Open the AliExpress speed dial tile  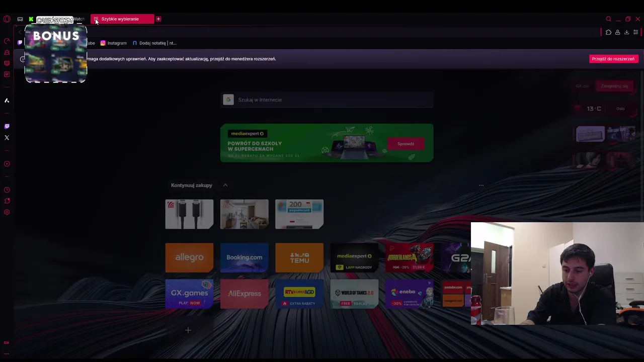[244, 294]
